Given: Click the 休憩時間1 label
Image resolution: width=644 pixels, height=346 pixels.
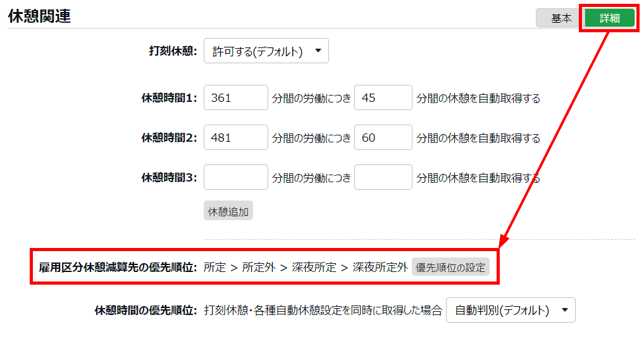Looking at the screenshot, I should pos(169,98).
